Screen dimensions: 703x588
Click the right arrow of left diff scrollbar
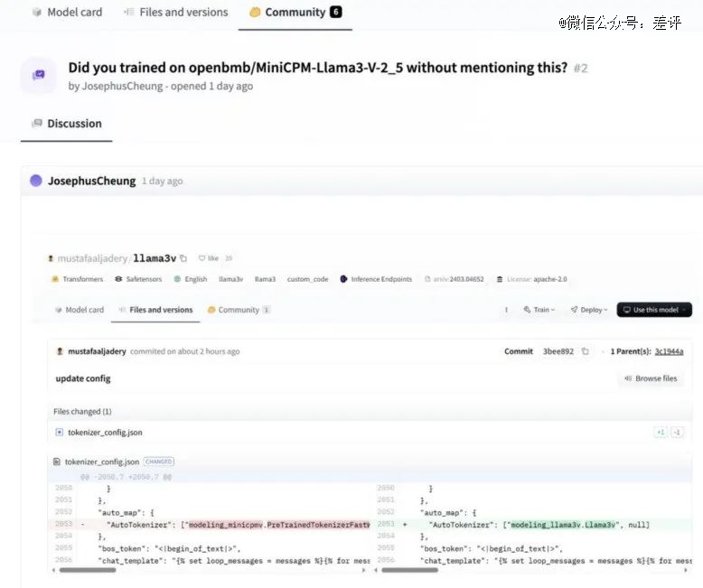[363, 570]
